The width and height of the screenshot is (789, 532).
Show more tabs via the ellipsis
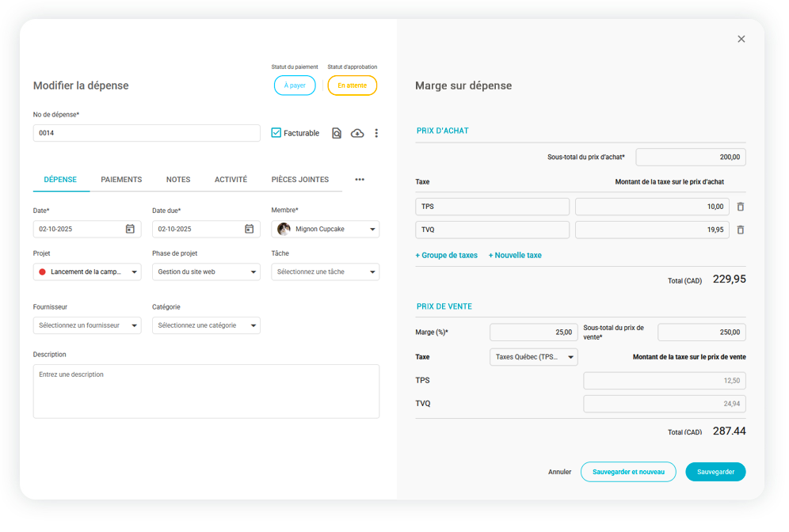[x=360, y=180]
